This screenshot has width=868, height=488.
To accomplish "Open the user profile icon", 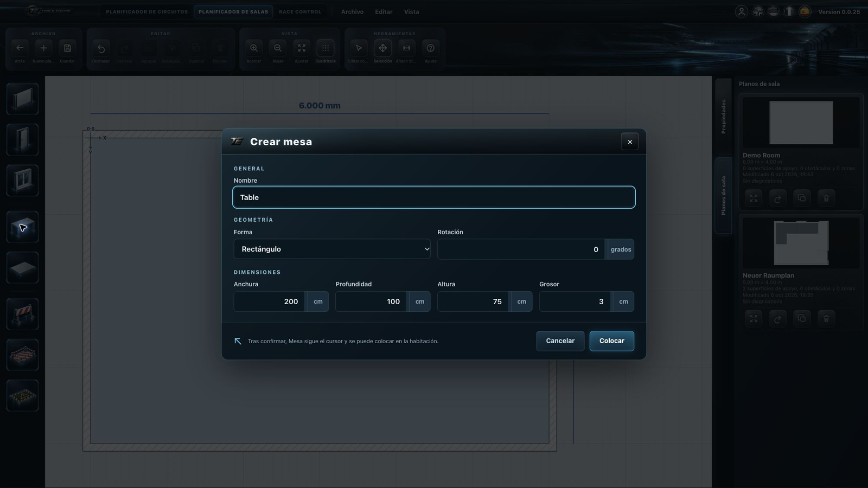I will click(742, 11).
